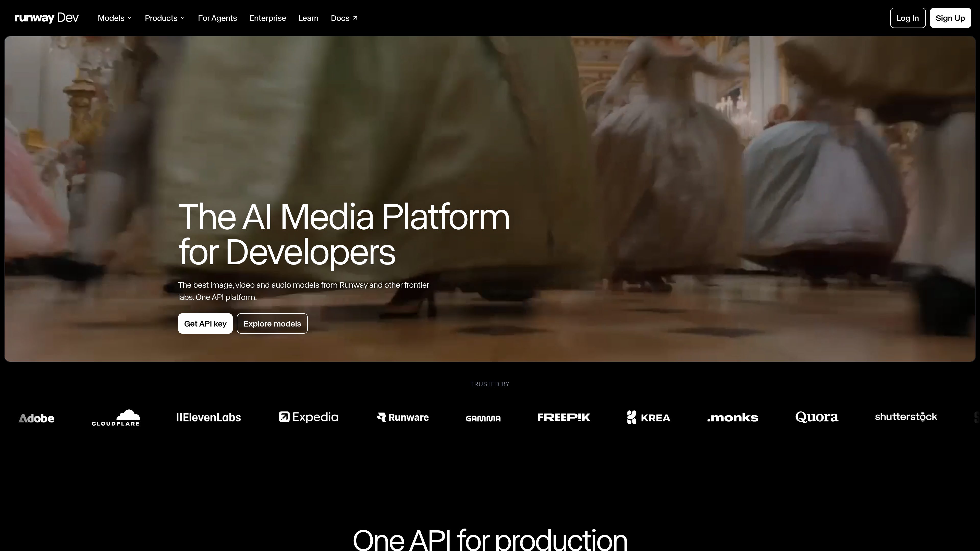Viewport: 980px width, 551px height.
Task: Open the runway Dev home logo
Action: [46, 18]
